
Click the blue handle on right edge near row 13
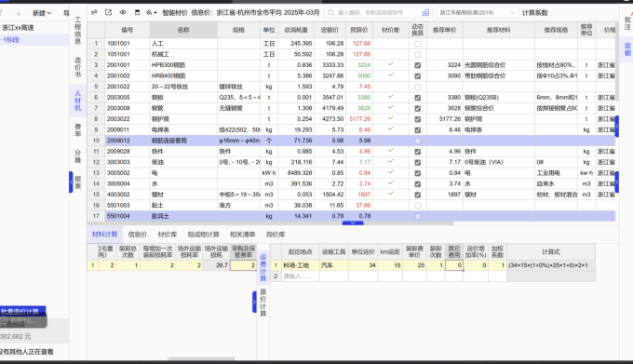click(x=616, y=182)
